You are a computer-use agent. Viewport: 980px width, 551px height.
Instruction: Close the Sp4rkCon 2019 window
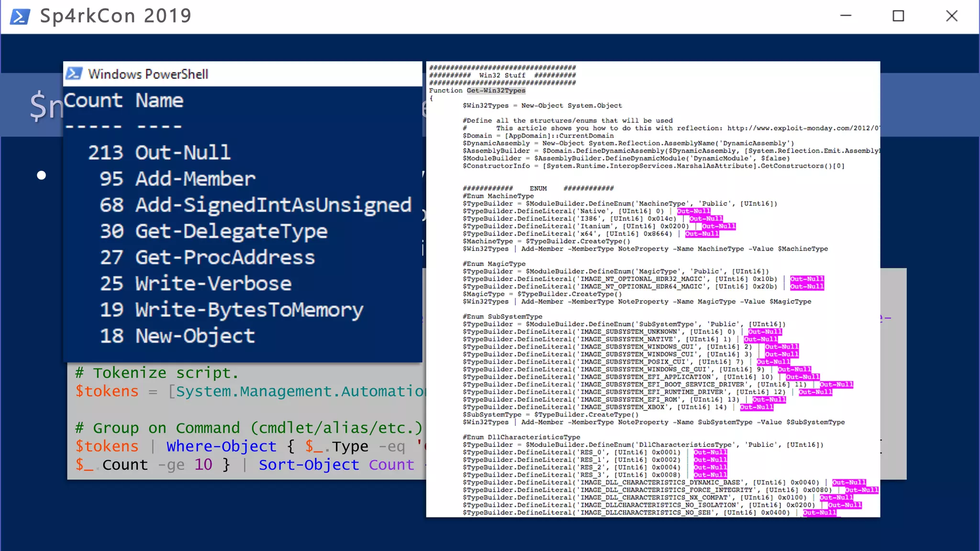click(951, 16)
